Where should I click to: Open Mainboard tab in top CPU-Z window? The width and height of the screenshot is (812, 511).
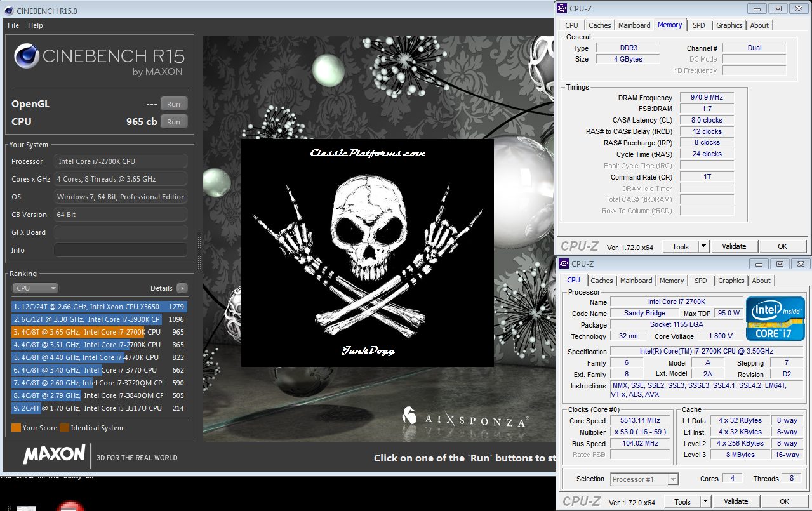click(x=634, y=25)
